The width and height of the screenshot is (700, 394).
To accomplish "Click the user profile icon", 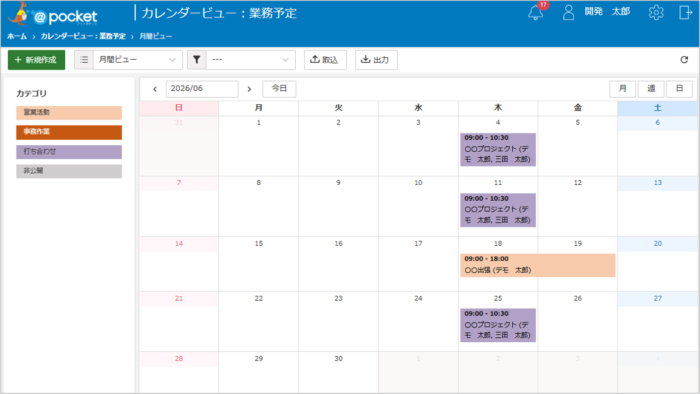I will 568,12.
